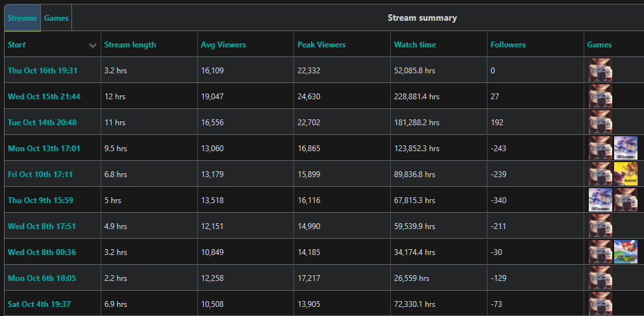Image resolution: width=644 pixels, height=316 pixels.
Task: Click the Followers column header
Action: pos(508,45)
